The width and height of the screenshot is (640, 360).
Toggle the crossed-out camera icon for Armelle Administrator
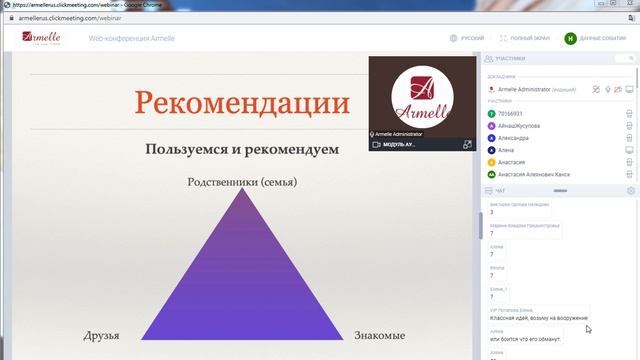596,89
